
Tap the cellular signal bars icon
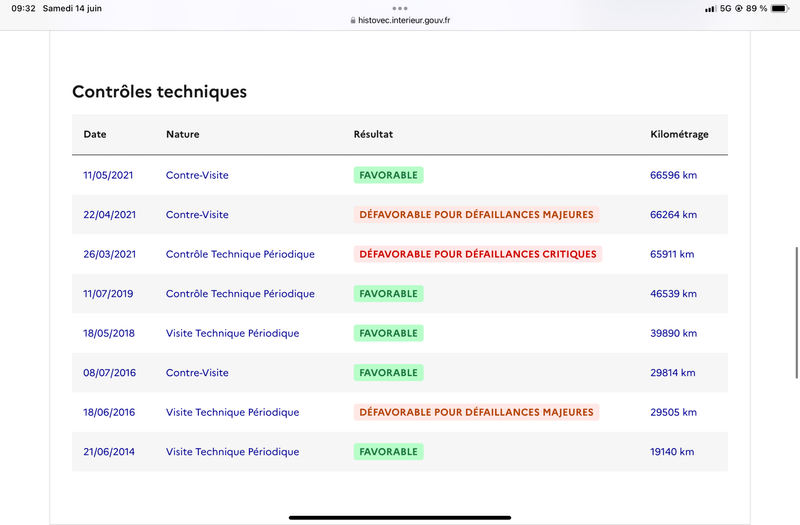[710, 9]
